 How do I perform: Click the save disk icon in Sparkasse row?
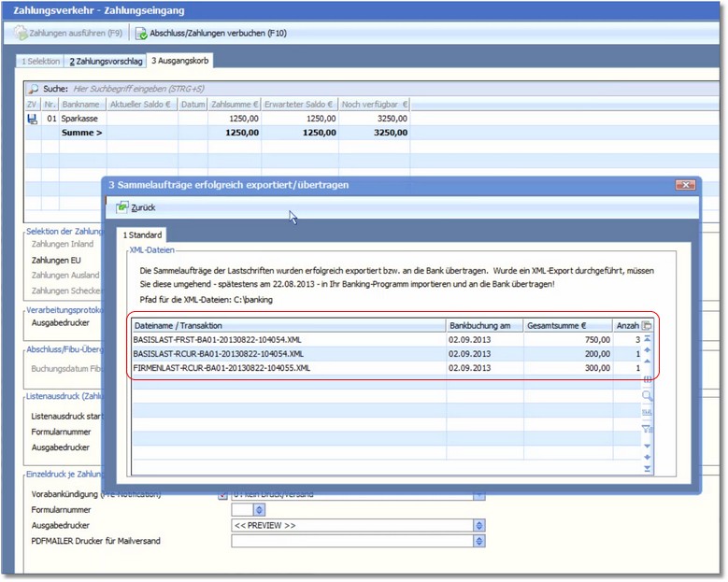[33, 120]
